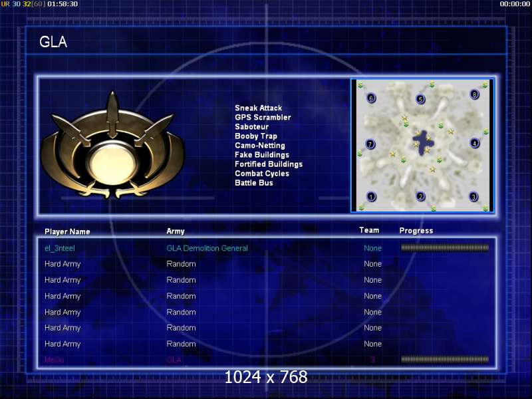This screenshot has height=399, width=532.
Task: Select start position 2 on the minimap
Action: click(421, 196)
